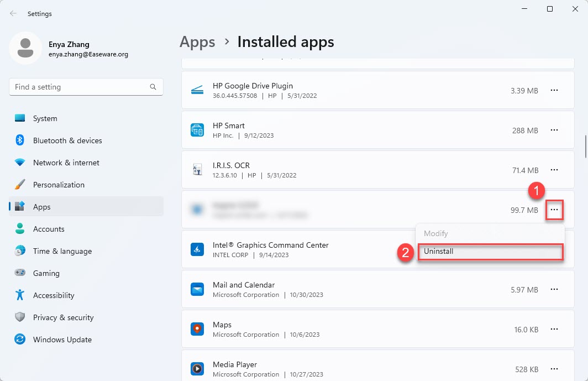588x381 pixels.
Task: Click the Accessibility figure icon
Action: pos(20,295)
